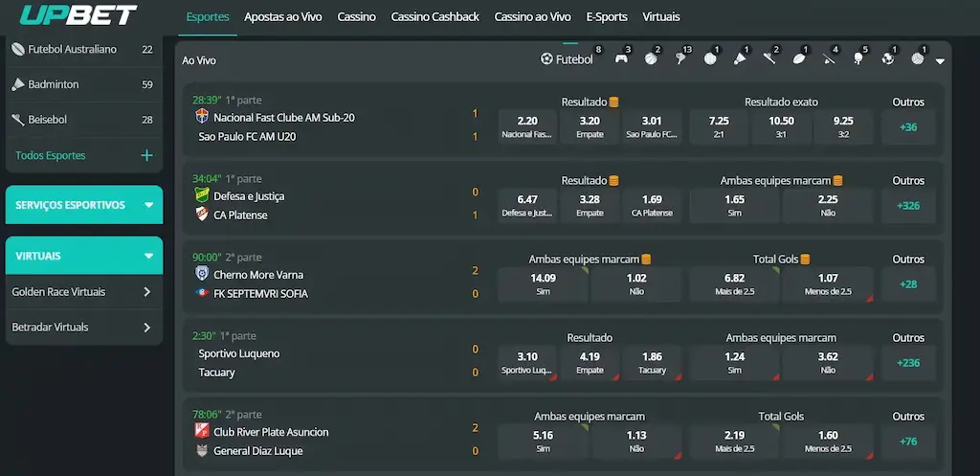Open +28 other markets
Viewport: 980px width, 476px height.
pyautogui.click(x=908, y=284)
